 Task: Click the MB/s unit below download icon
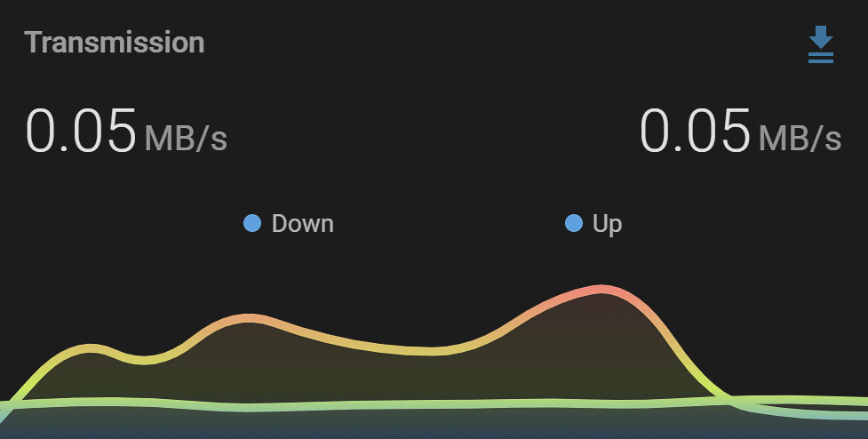click(x=800, y=138)
